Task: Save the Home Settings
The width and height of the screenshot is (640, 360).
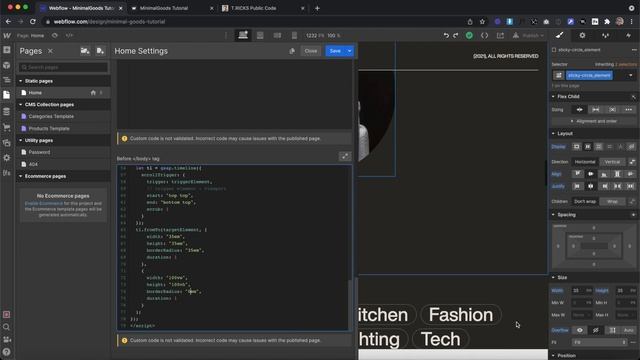Action: coord(335,51)
